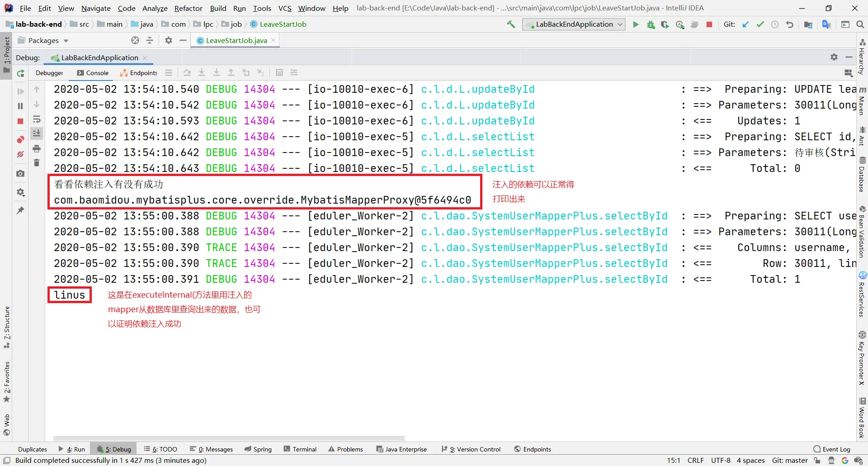The width and height of the screenshot is (868, 466).
Task: Open the VCS menu
Action: click(x=284, y=8)
